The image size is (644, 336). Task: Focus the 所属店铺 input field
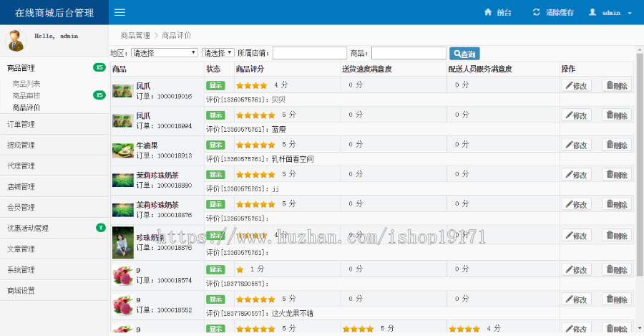[310, 53]
